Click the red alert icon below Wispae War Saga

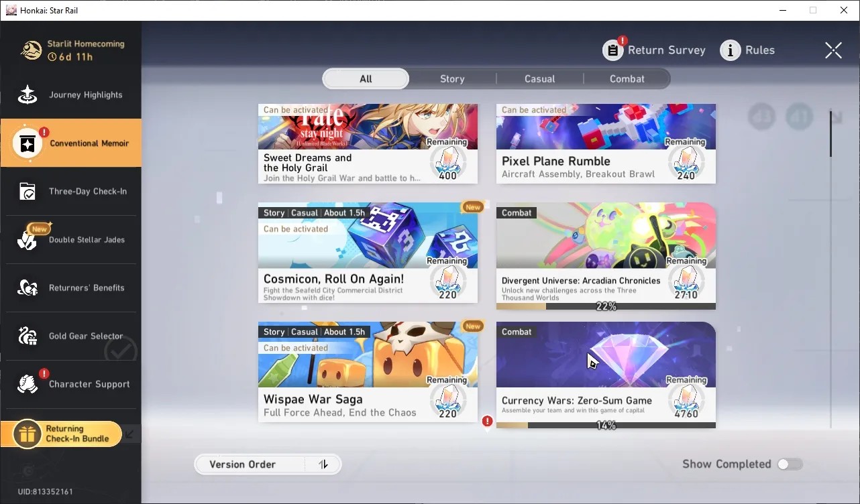pyautogui.click(x=488, y=421)
